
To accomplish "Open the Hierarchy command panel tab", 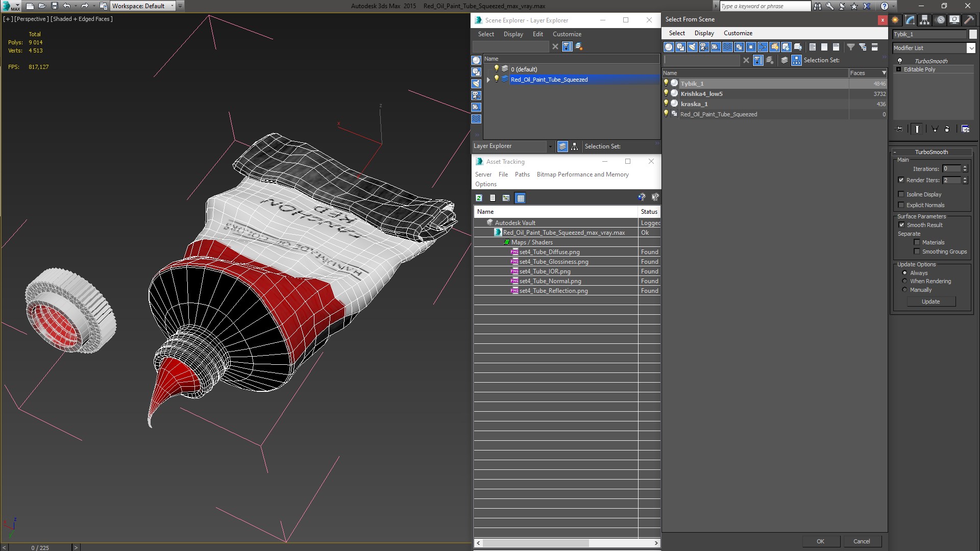I will (x=925, y=20).
